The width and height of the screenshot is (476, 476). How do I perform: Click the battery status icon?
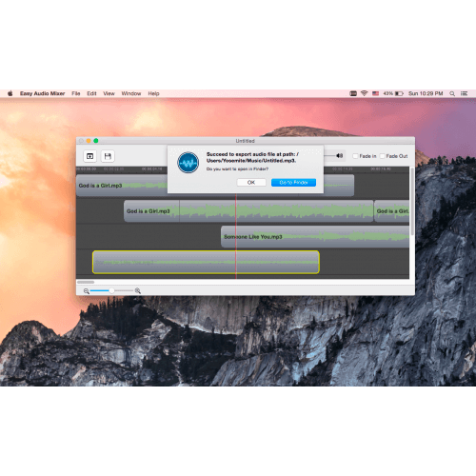click(399, 93)
